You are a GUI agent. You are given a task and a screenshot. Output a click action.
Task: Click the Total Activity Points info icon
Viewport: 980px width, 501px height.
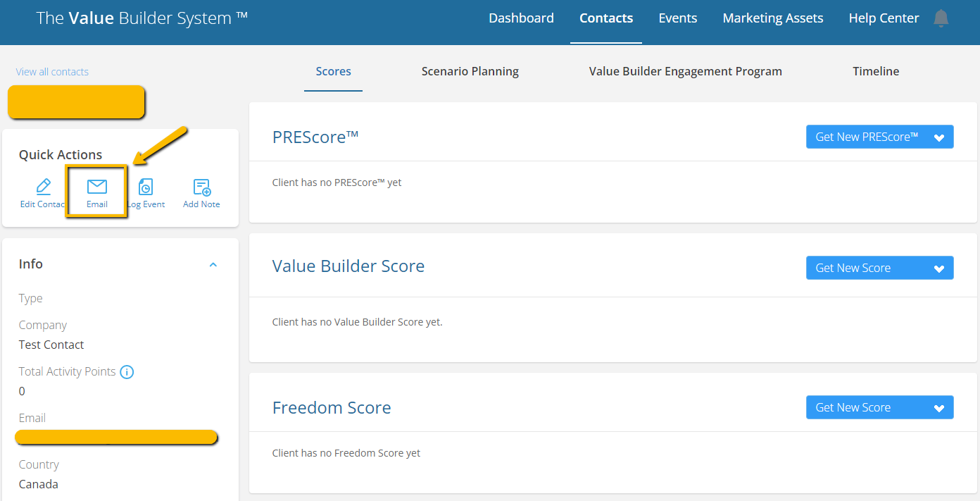[x=127, y=371]
